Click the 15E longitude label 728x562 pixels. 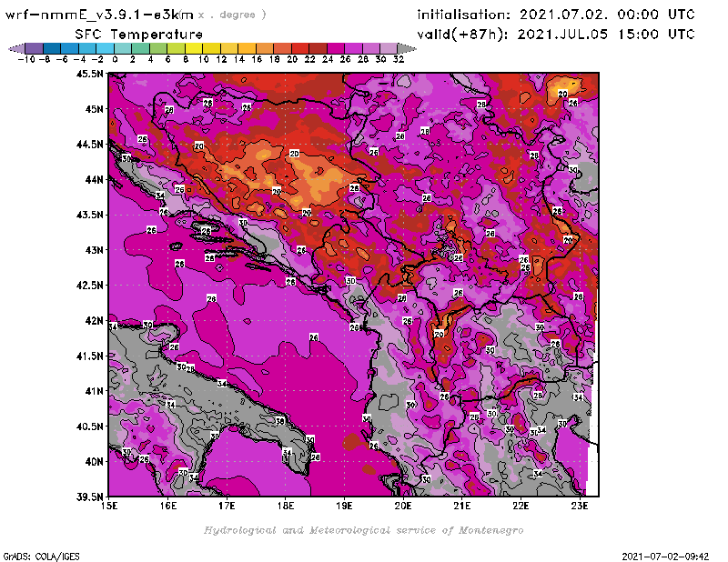109,506
